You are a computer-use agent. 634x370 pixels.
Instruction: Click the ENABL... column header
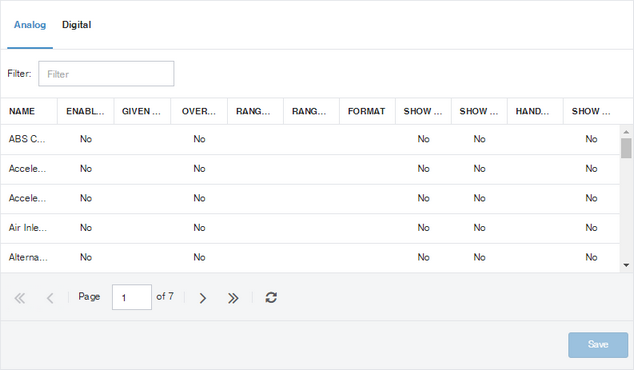[x=85, y=111]
